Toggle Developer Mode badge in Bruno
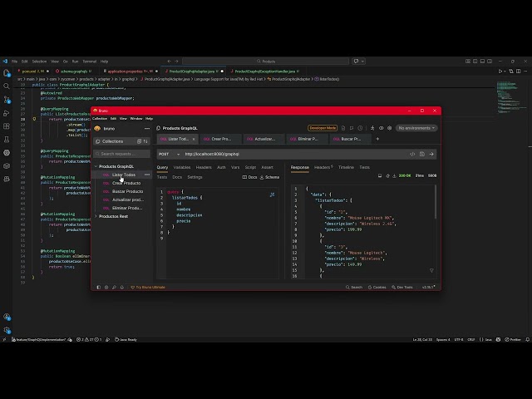The image size is (532, 399). [x=323, y=128]
